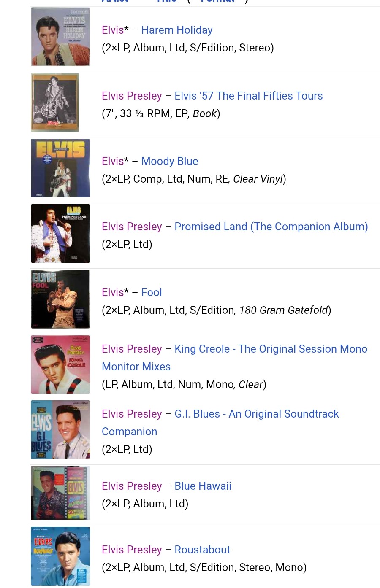Open the Moody Blue album cover thumbnail
The height and width of the screenshot is (588, 380).
pos(60,168)
